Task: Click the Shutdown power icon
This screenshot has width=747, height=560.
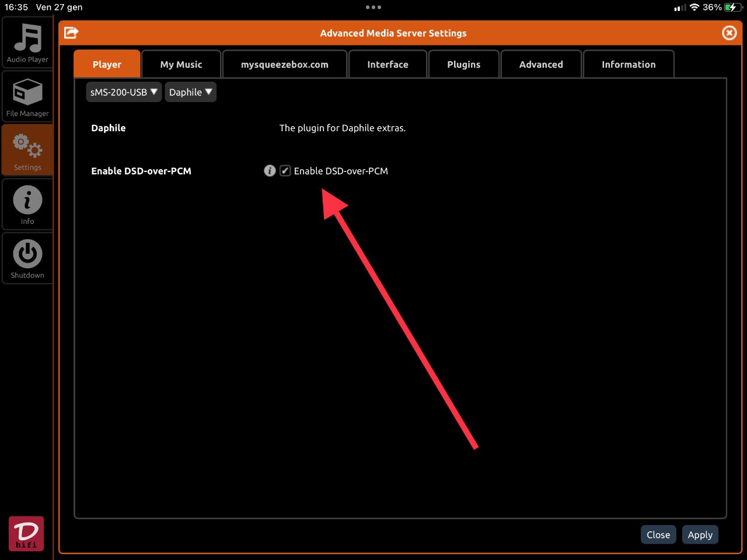Action: pos(27,258)
